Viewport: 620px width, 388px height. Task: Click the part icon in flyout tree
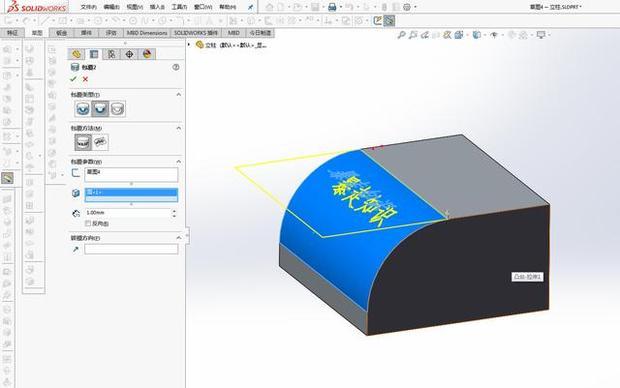tap(200, 45)
